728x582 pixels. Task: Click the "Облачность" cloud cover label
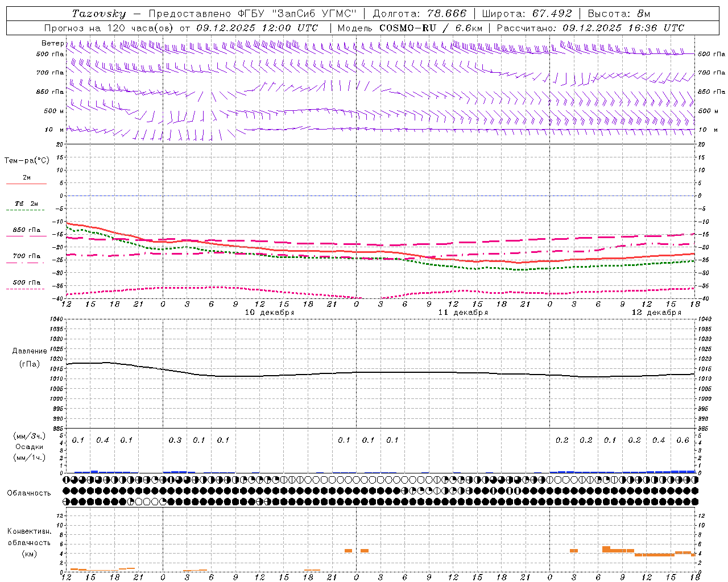coord(29,493)
